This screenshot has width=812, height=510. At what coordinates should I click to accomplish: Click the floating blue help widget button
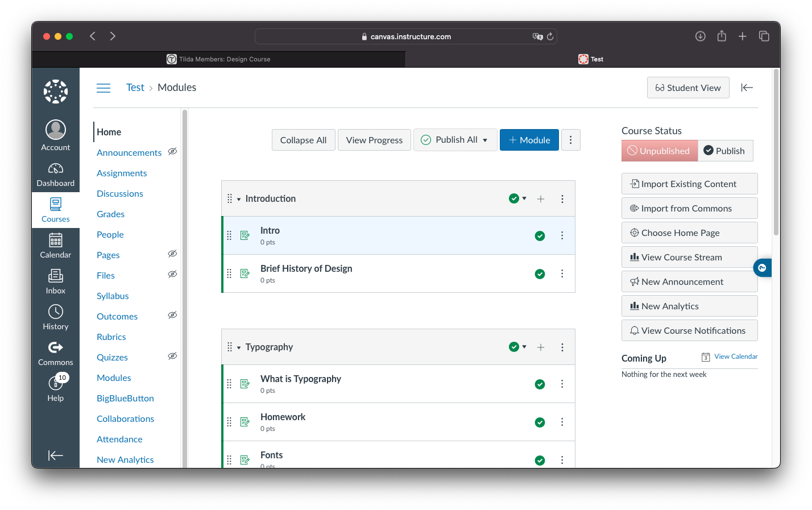763,268
